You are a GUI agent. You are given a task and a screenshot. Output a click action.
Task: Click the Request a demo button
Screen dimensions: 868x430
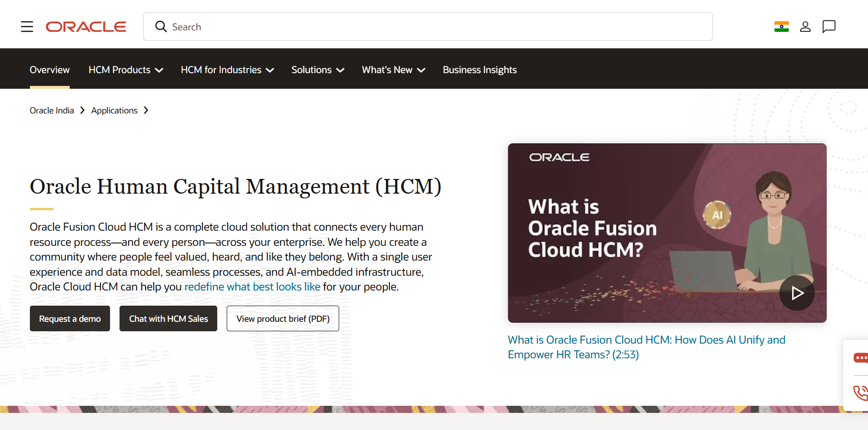coord(70,318)
